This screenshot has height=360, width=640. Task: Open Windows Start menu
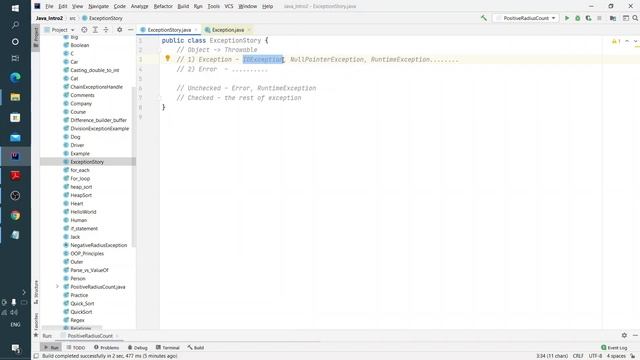pos(15,8)
